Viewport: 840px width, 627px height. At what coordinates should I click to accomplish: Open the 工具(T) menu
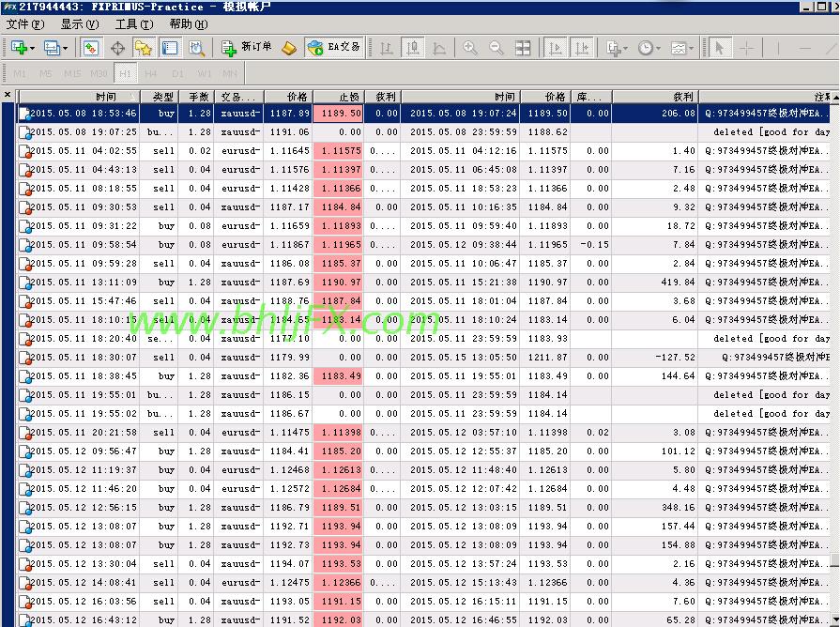click(x=134, y=24)
